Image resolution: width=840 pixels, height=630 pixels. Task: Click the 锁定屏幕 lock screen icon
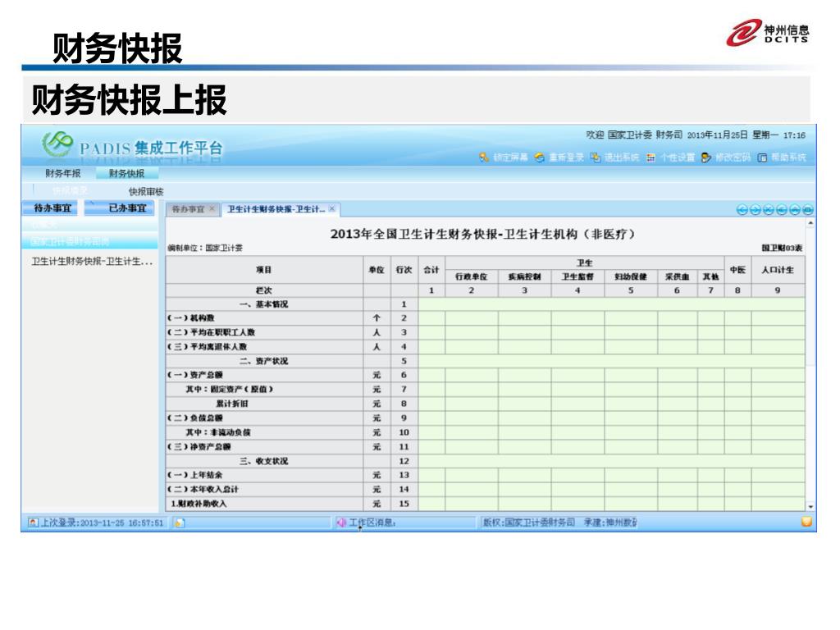(484, 157)
